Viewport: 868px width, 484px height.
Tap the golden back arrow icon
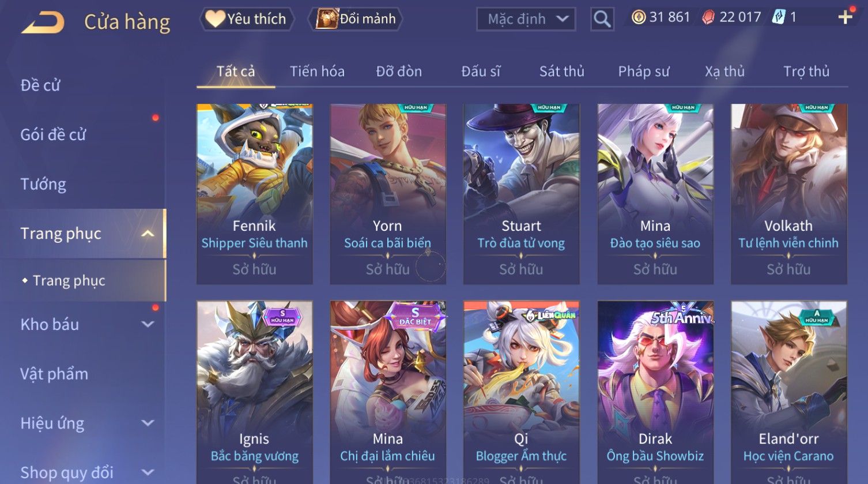(43, 22)
